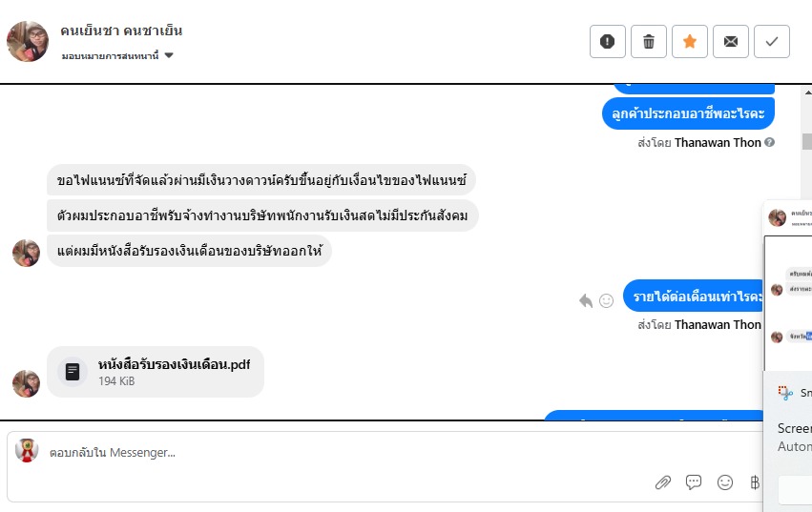Image resolution: width=812 pixels, height=512 pixels.
Task: Delete conversation using the trash icon
Action: click(x=649, y=41)
